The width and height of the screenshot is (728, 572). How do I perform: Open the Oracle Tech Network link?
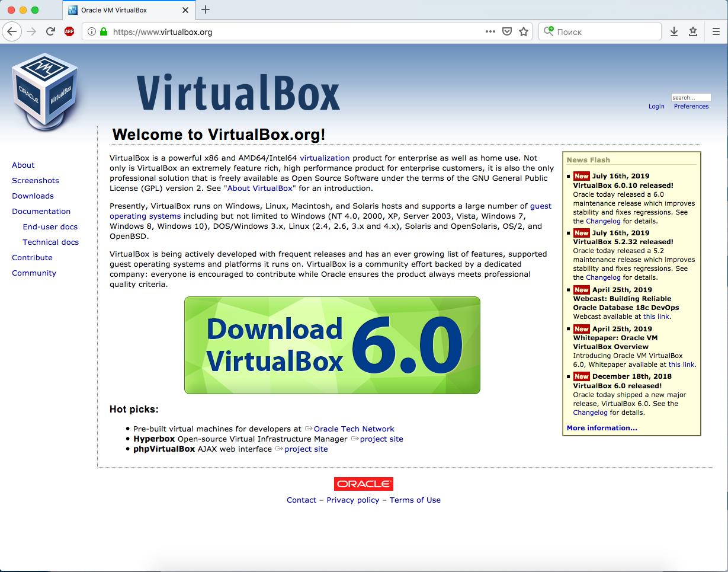[354, 429]
